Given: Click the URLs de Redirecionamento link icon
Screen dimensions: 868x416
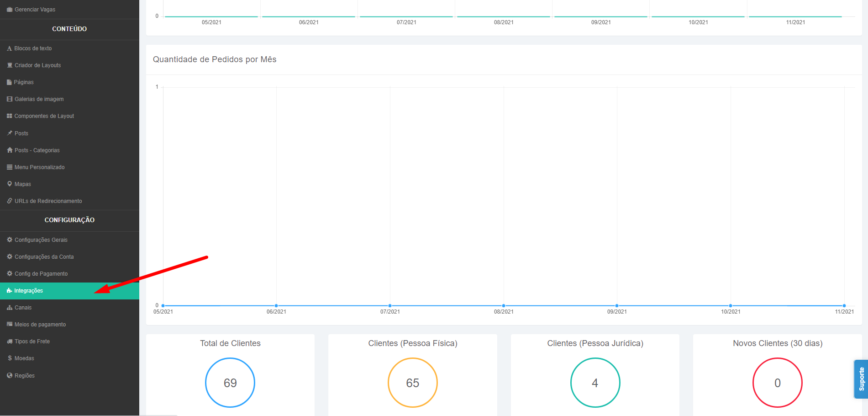Looking at the screenshot, I should tap(10, 201).
